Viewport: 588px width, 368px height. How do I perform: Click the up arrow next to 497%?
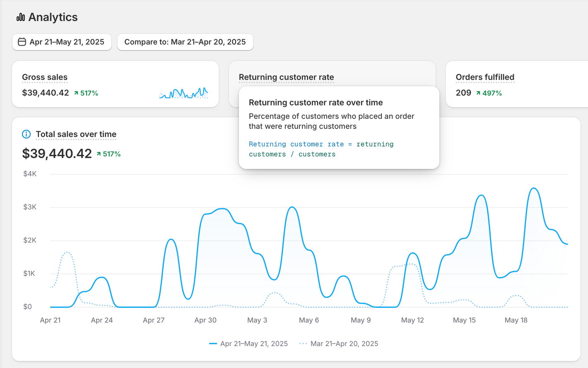pos(478,93)
